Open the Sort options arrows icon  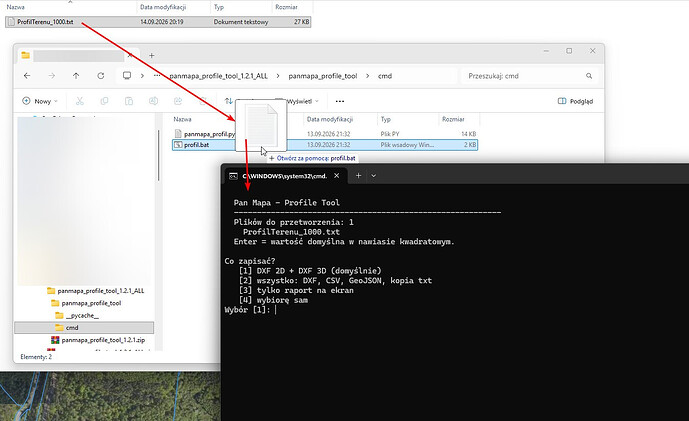point(228,101)
